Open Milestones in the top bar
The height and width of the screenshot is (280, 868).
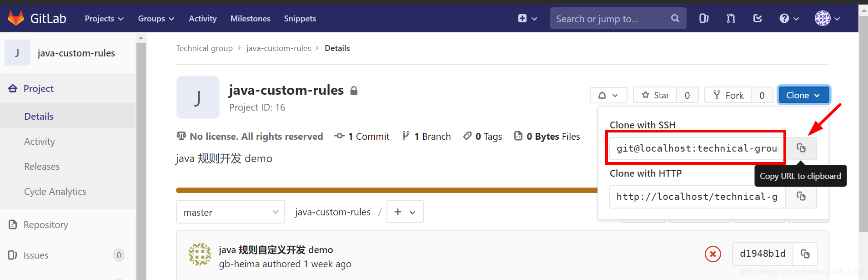click(250, 19)
